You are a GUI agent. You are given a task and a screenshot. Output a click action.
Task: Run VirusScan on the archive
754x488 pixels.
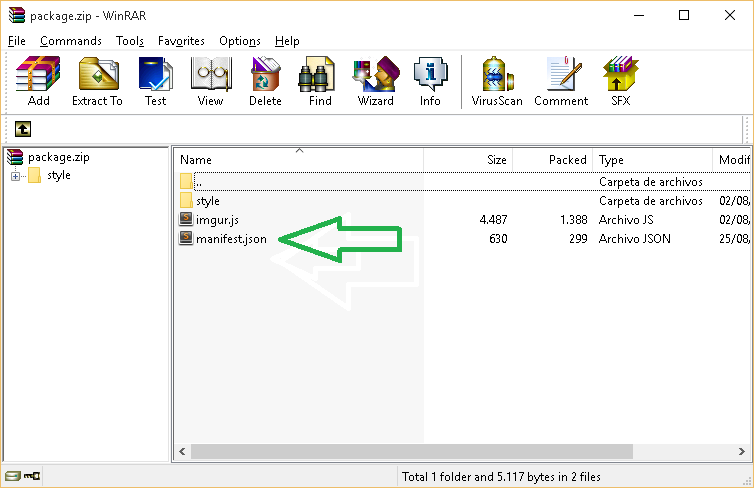497,81
